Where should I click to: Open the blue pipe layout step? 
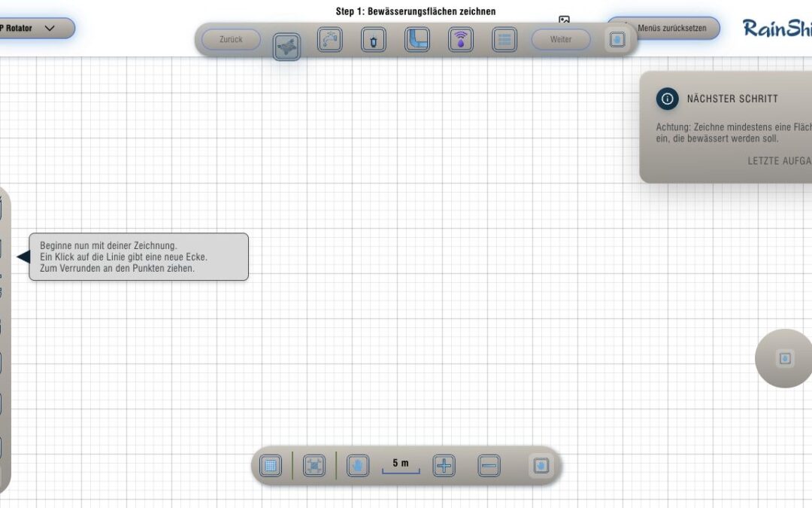point(417,39)
